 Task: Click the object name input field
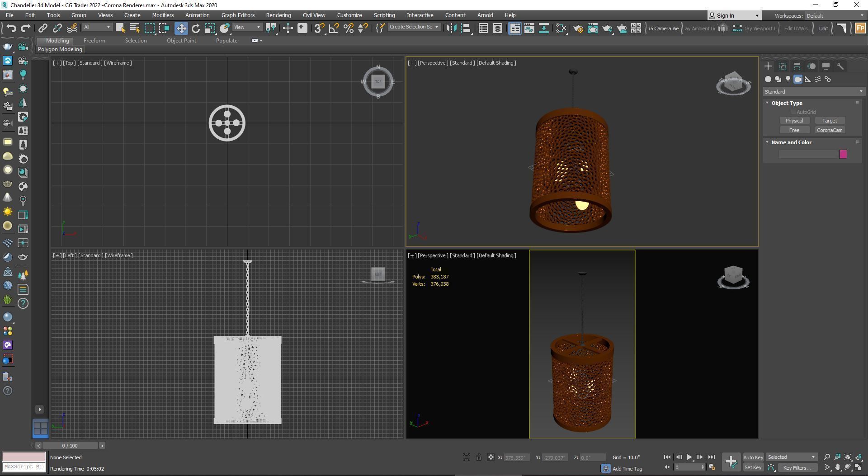808,155
